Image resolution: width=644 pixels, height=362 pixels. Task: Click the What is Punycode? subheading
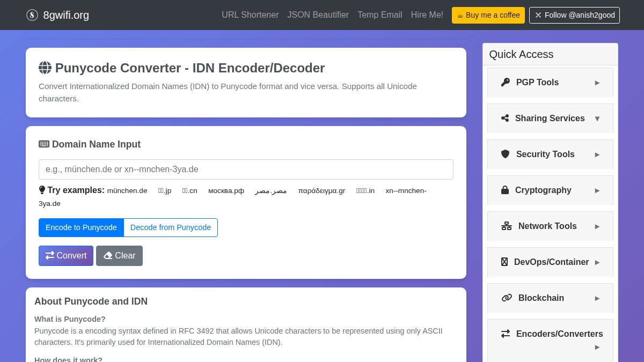[70, 319]
